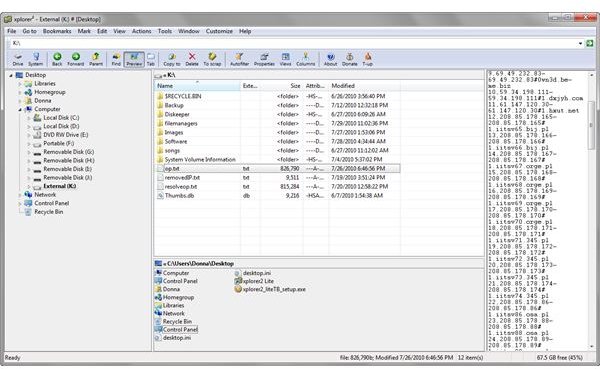The image size is (600, 369).
Task: Open the Actions menu
Action: coord(142,31)
